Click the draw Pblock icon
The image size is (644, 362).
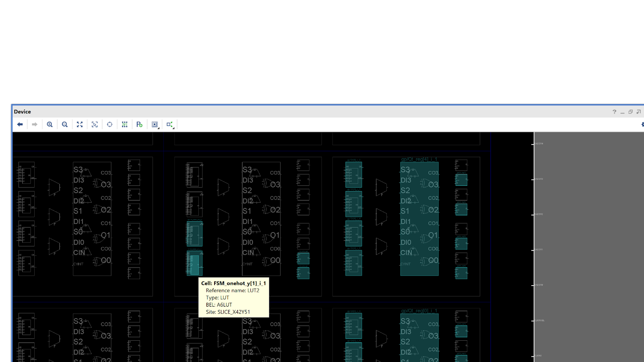pos(139,124)
